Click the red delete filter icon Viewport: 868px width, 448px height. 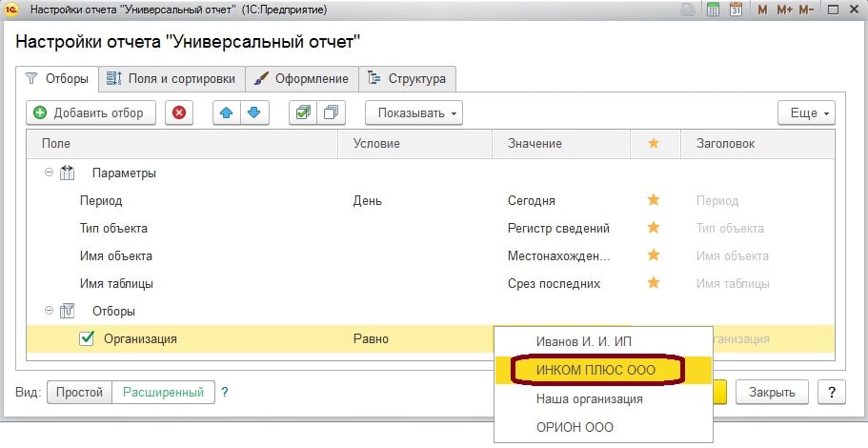click(x=179, y=112)
